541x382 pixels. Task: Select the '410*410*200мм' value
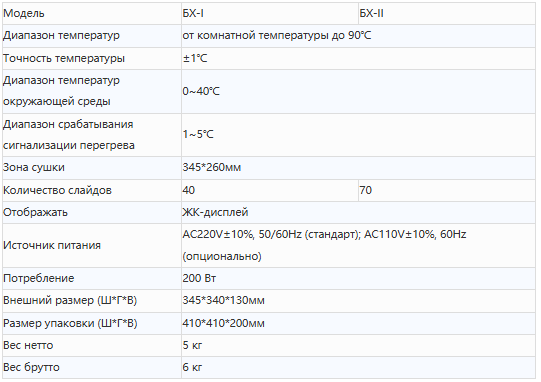click(224, 323)
